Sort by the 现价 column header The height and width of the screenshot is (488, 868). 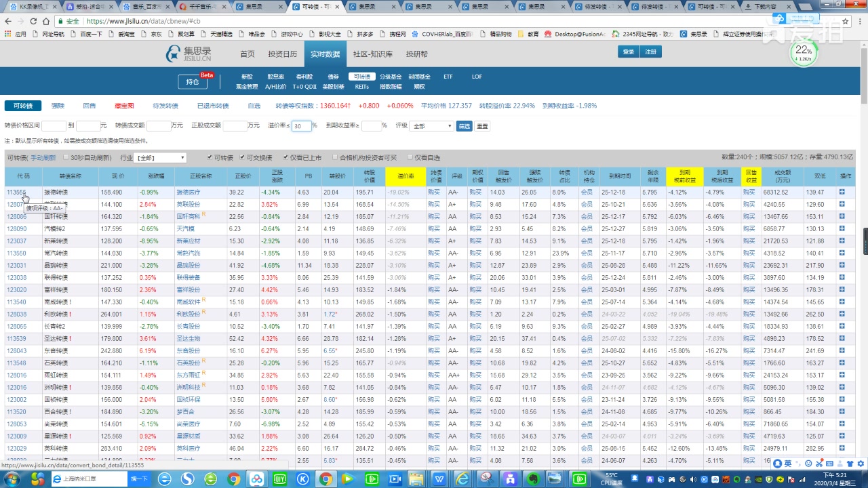[118, 176]
